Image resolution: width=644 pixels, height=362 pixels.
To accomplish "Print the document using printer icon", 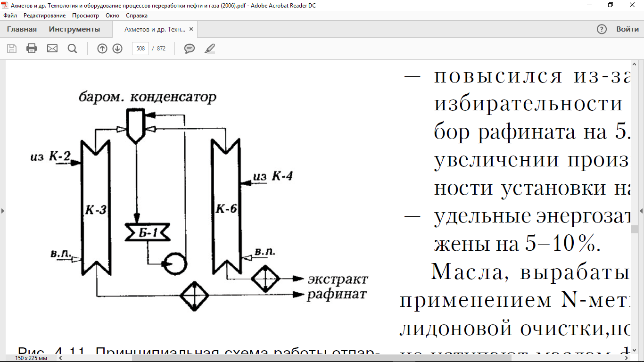I will coord(32,49).
